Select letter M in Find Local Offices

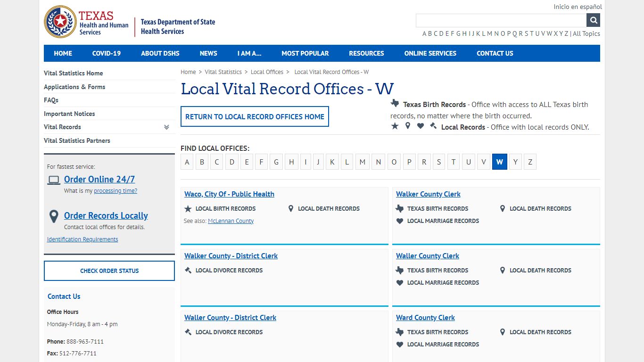click(362, 162)
